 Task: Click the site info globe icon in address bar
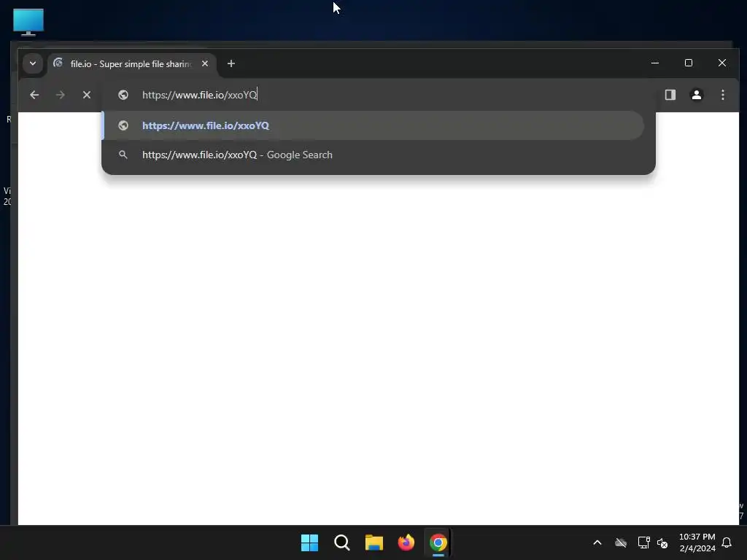click(x=123, y=95)
